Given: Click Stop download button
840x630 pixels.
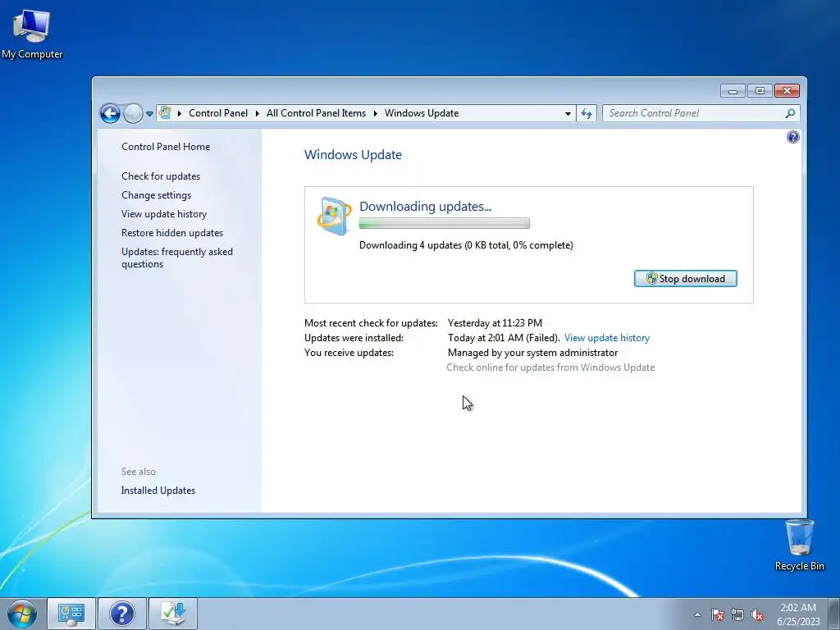Looking at the screenshot, I should [x=685, y=279].
